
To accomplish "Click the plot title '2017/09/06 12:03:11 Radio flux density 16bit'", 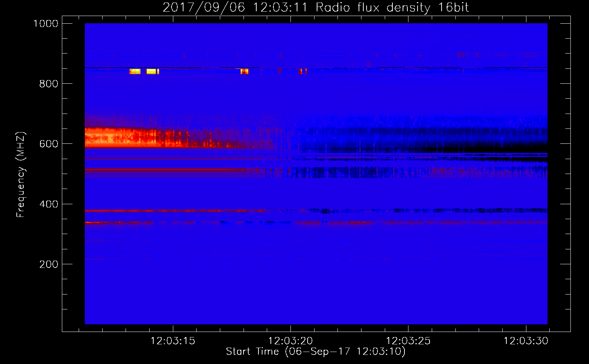I will click(x=316, y=7).
